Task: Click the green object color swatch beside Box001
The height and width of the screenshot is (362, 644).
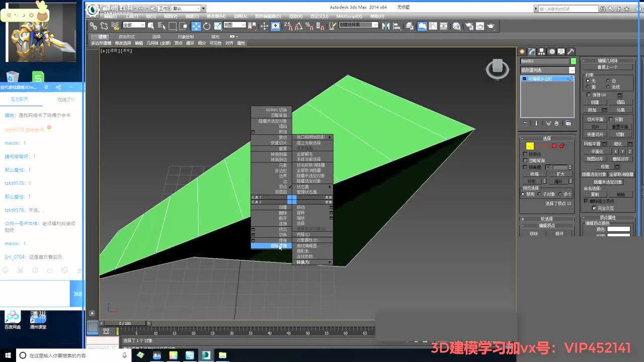Action: point(574,61)
